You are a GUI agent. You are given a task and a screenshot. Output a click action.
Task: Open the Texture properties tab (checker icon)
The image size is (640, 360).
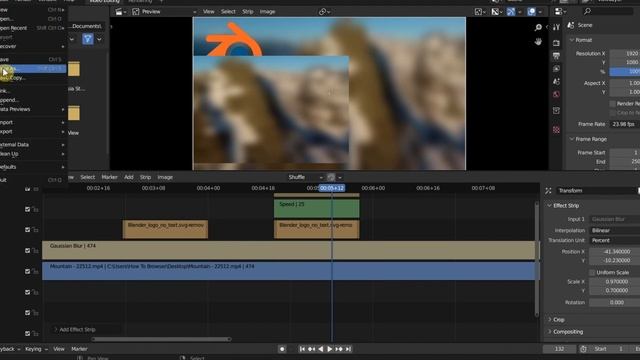tap(556, 130)
